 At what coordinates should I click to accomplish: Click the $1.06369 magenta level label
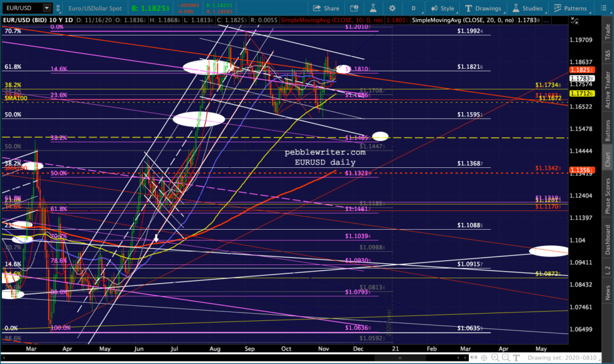358,328
